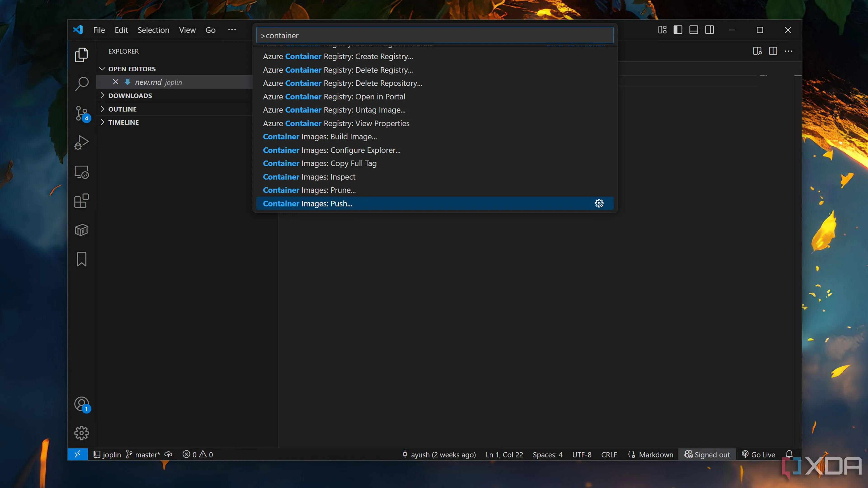The image size is (868, 488).
Task: Click the command palette input field
Action: (435, 35)
